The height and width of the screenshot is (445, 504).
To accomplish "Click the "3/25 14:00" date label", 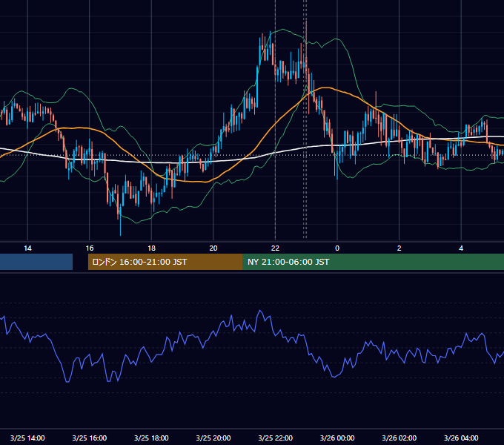I will tap(27, 438).
